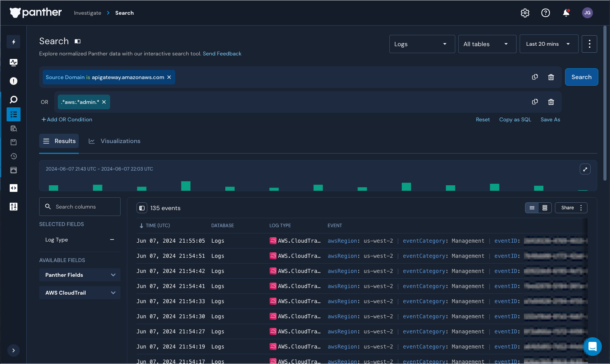Go to Investigate breadcrumb

[88, 13]
